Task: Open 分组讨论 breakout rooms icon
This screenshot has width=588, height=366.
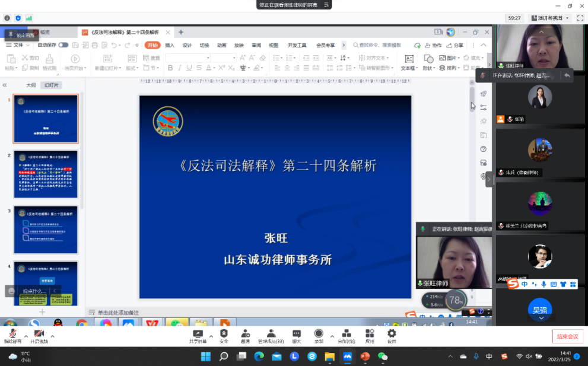Action: [347, 334]
